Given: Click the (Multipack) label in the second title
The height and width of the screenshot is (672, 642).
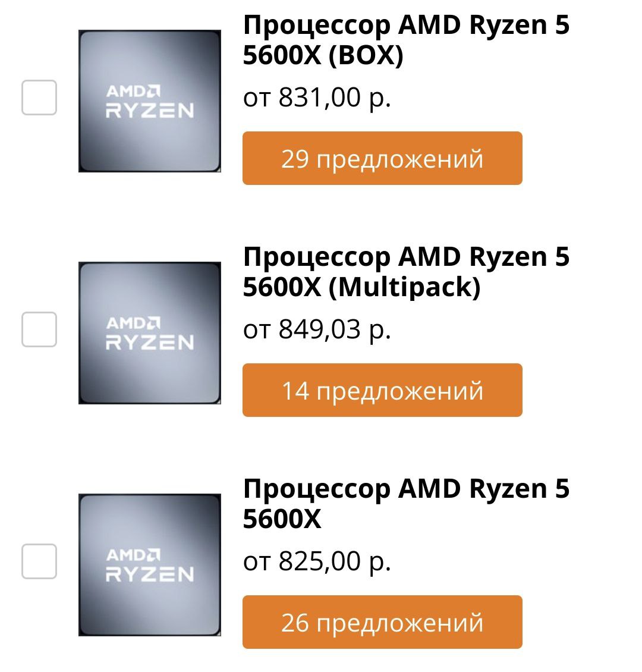Looking at the screenshot, I should click(x=405, y=287).
